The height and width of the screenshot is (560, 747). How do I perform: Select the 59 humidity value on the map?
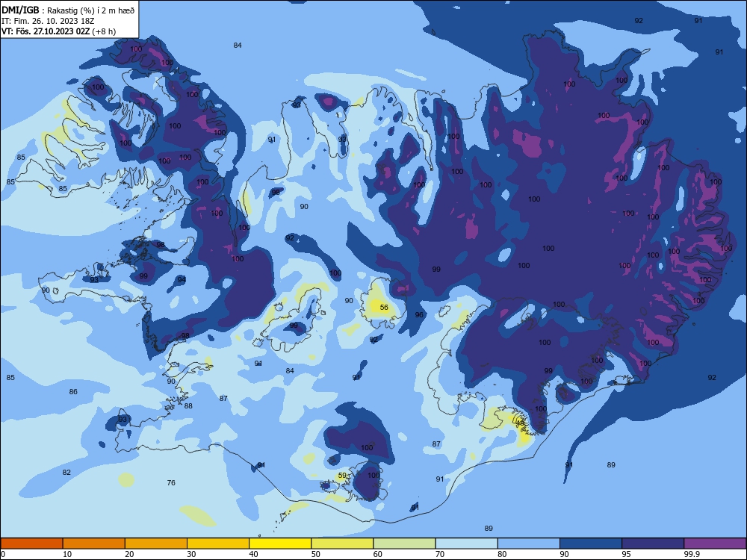(342, 475)
